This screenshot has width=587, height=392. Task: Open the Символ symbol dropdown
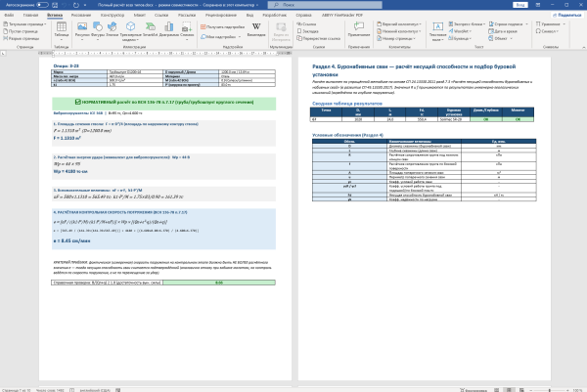(x=547, y=31)
